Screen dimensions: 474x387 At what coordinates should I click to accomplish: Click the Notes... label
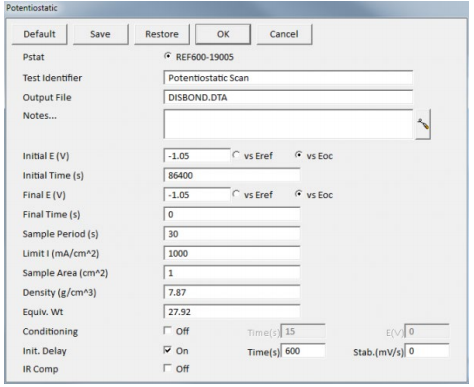[40, 116]
